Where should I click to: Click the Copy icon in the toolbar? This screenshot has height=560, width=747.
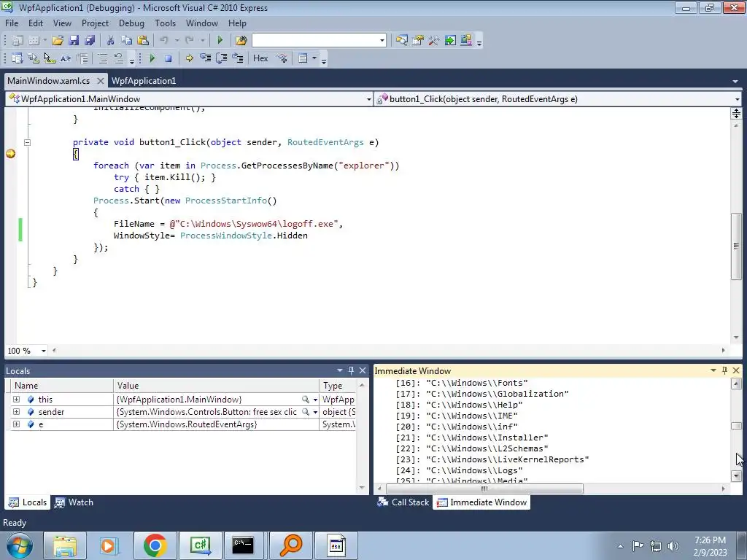click(x=126, y=41)
